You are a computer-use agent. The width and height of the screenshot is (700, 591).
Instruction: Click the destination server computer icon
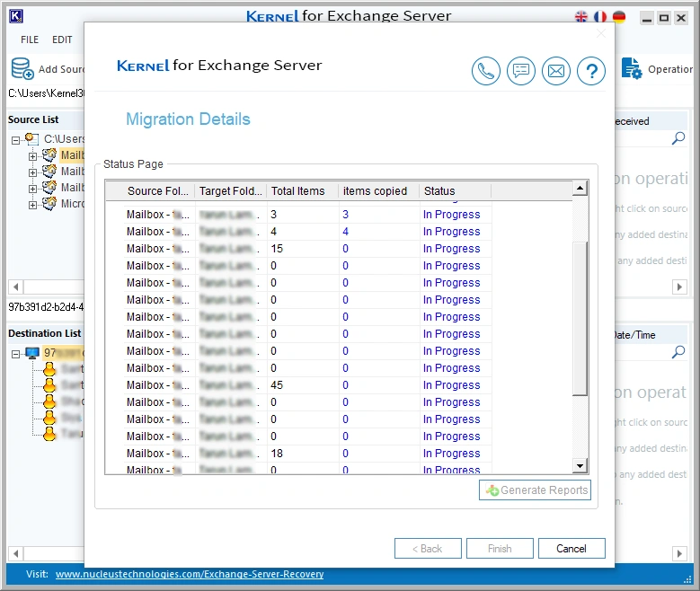click(32, 353)
